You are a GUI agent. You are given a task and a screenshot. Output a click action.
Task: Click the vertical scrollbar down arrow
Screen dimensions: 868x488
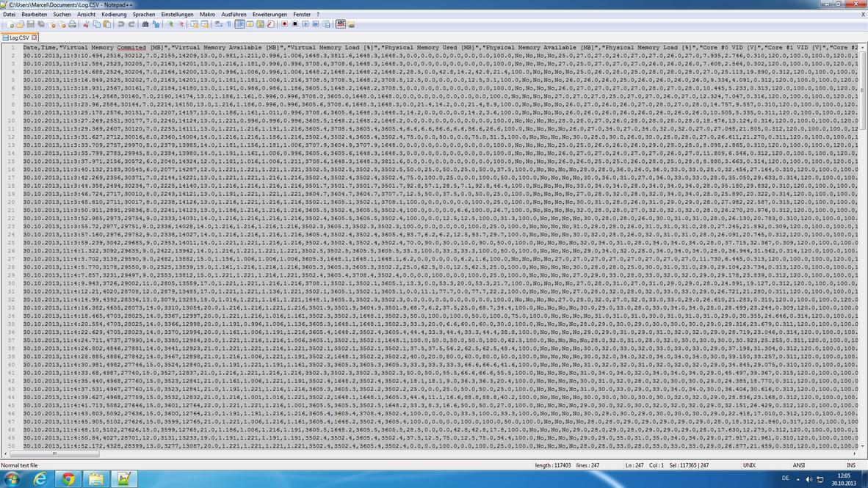tap(862, 446)
